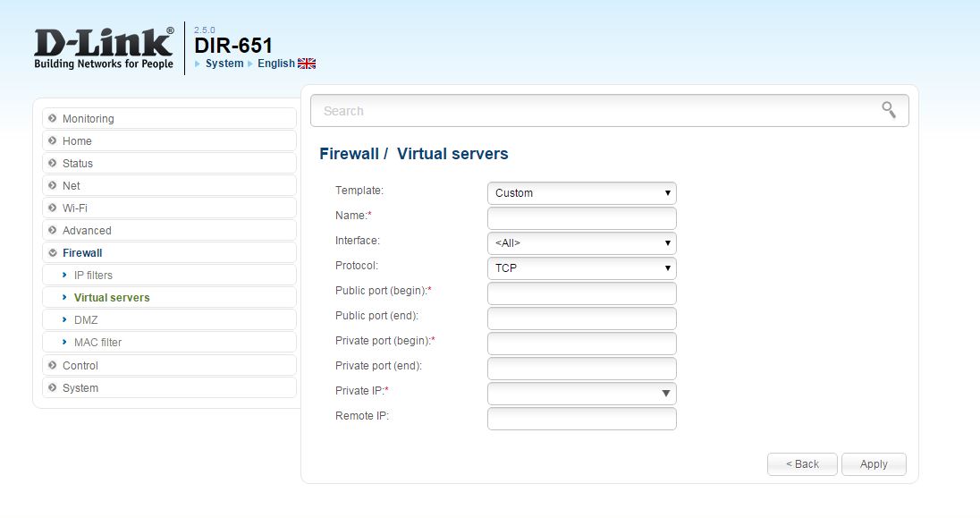Focus the Private port (begin) field
This screenshot has width=980, height=518.
pos(582,343)
